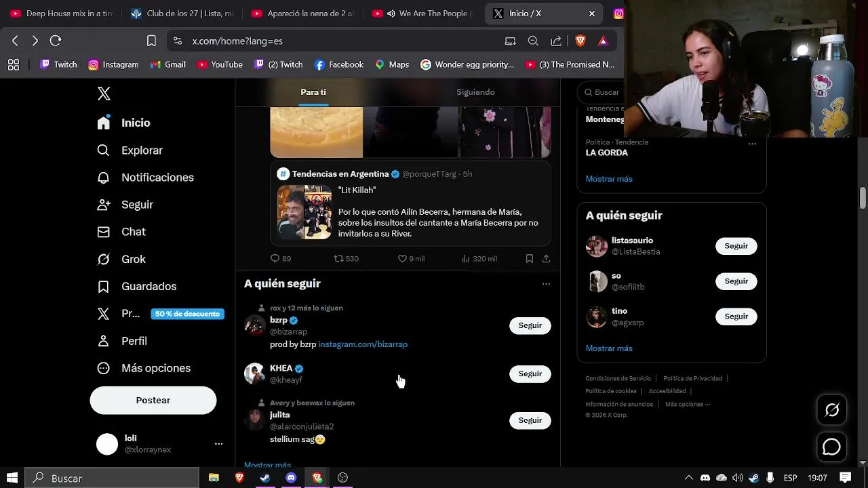Click the Postear button
Screen dimensions: 868x488
point(153,401)
